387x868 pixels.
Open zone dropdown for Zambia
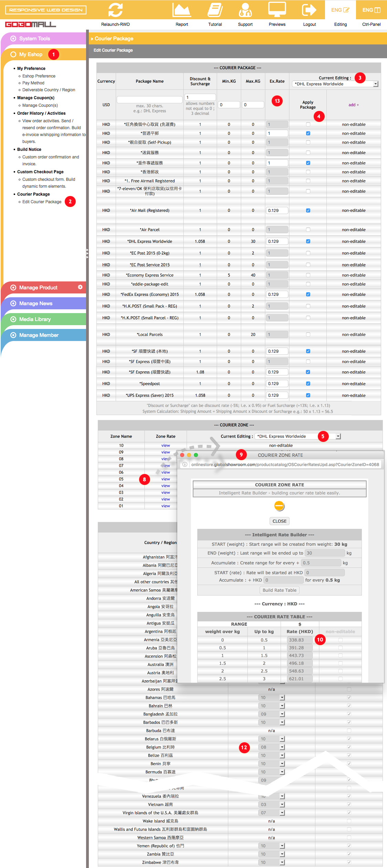pos(272,854)
